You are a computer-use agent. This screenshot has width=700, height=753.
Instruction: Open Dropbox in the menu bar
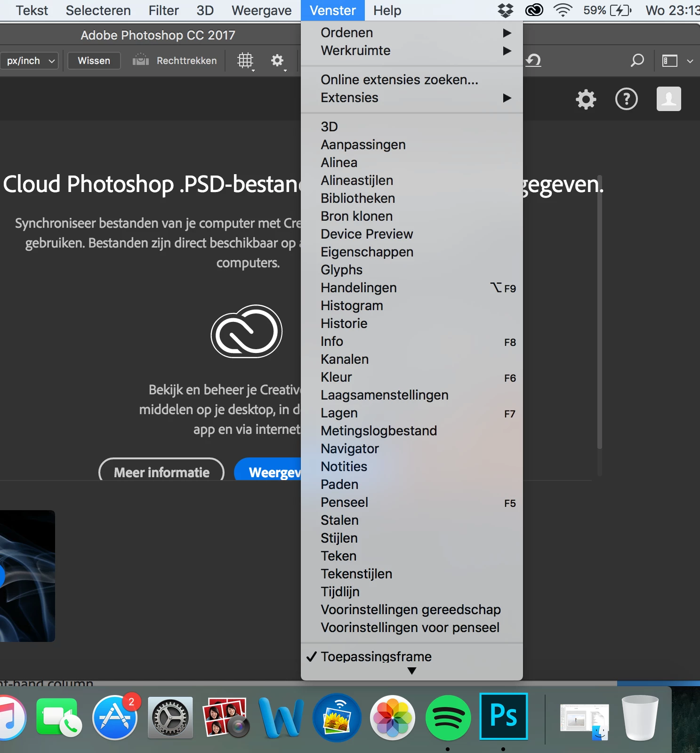pos(505,10)
